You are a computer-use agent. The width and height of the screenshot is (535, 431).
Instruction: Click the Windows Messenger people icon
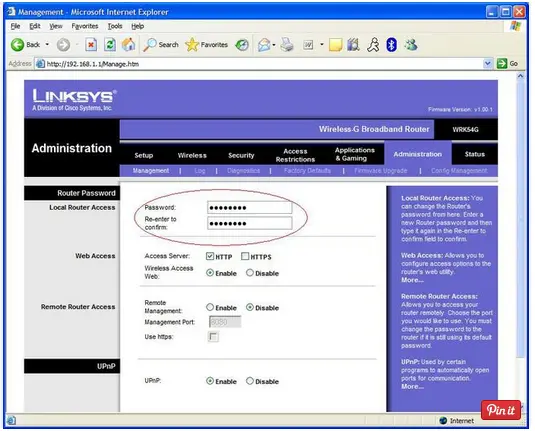(411, 45)
